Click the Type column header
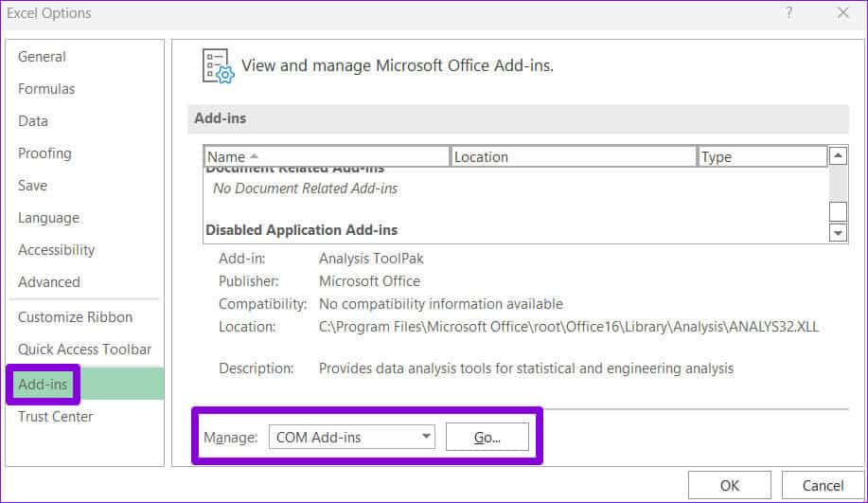The height and width of the screenshot is (503, 868). [762, 156]
